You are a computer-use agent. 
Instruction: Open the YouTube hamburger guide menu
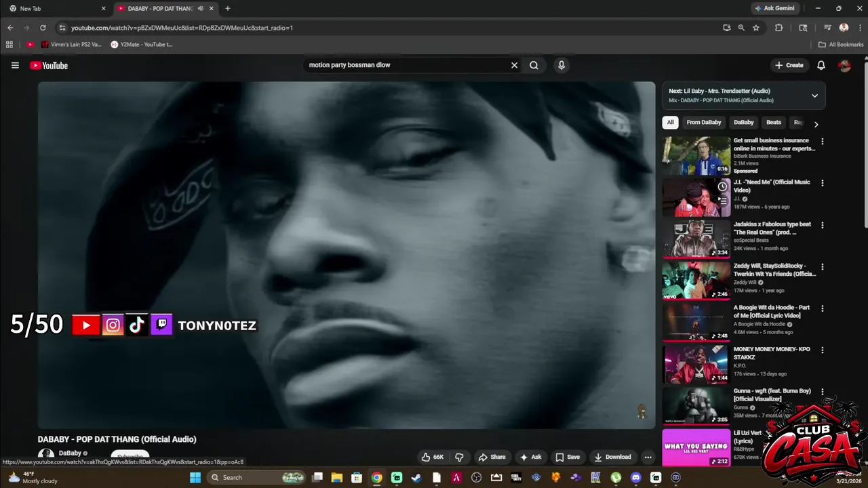pos(15,65)
